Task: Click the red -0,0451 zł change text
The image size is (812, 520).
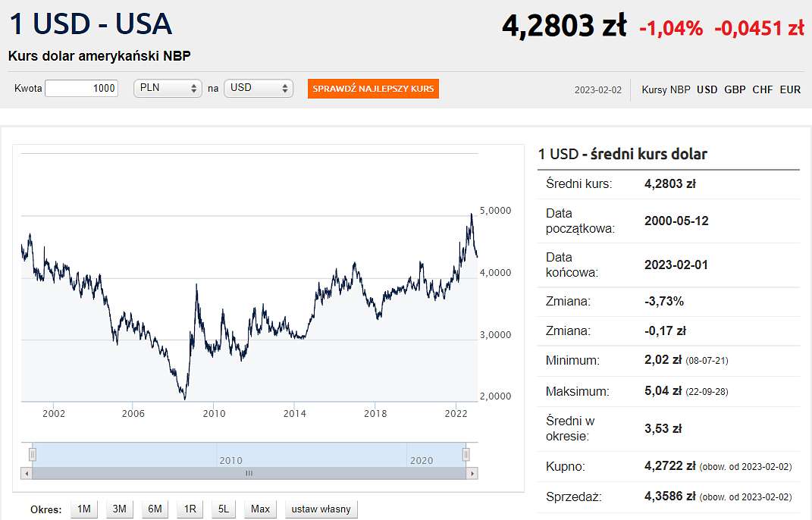Action: click(x=759, y=28)
